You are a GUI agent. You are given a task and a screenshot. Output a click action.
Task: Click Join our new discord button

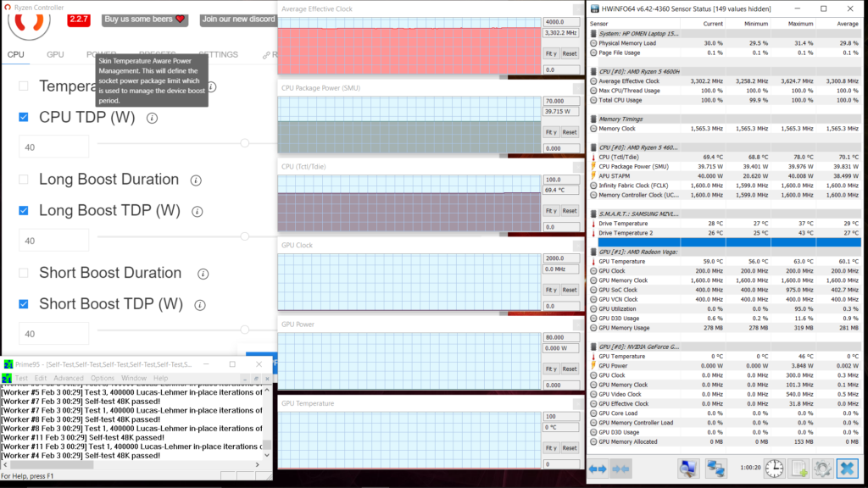pyautogui.click(x=238, y=19)
